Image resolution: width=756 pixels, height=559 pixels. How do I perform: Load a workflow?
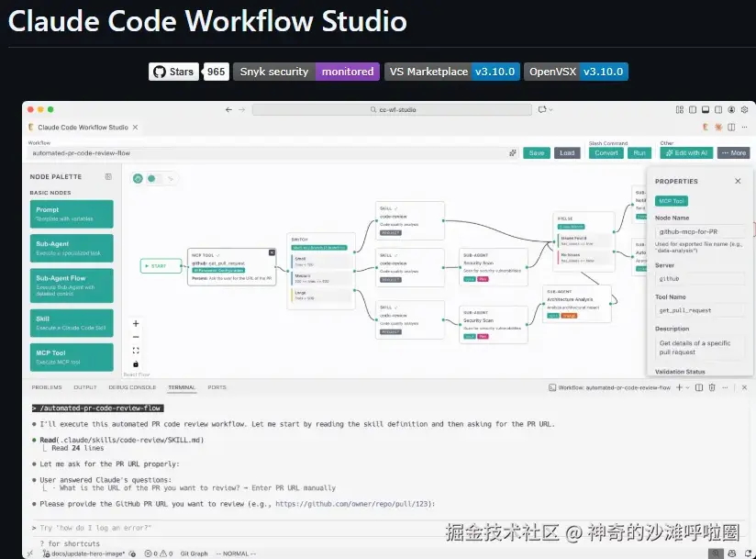coord(567,153)
